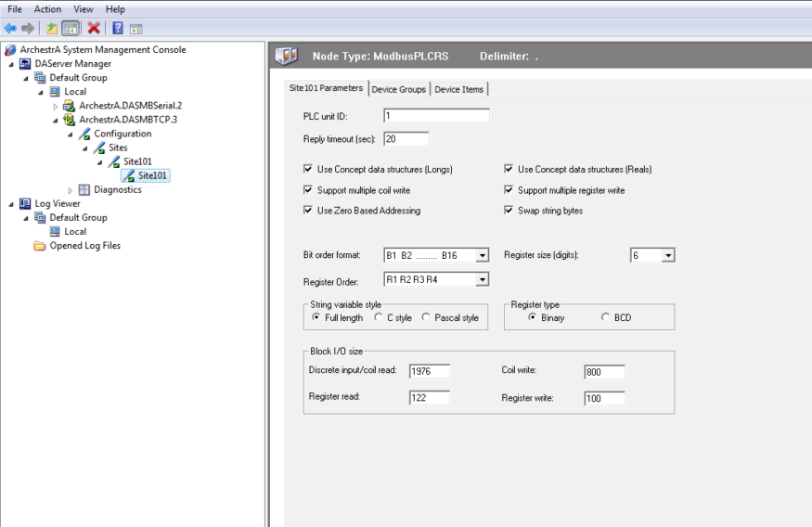Click the Opened Log Files folder icon
The image size is (812, 527).
click(x=39, y=245)
